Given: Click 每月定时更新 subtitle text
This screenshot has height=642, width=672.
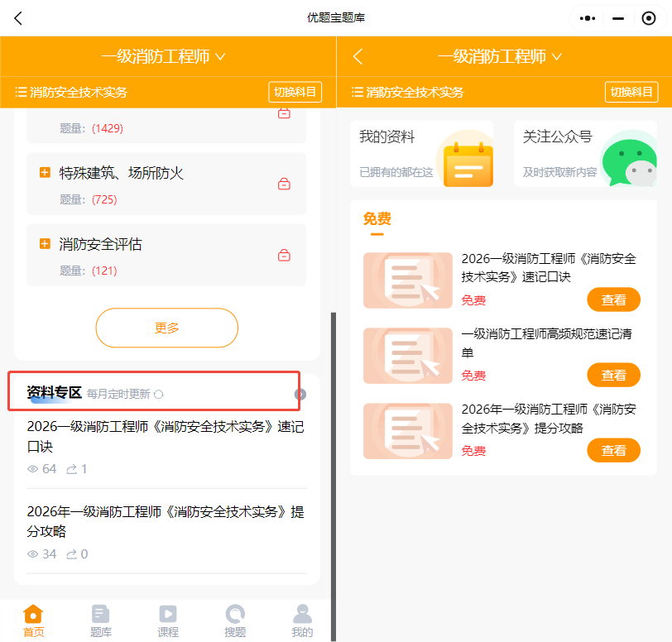Looking at the screenshot, I should 118,394.
